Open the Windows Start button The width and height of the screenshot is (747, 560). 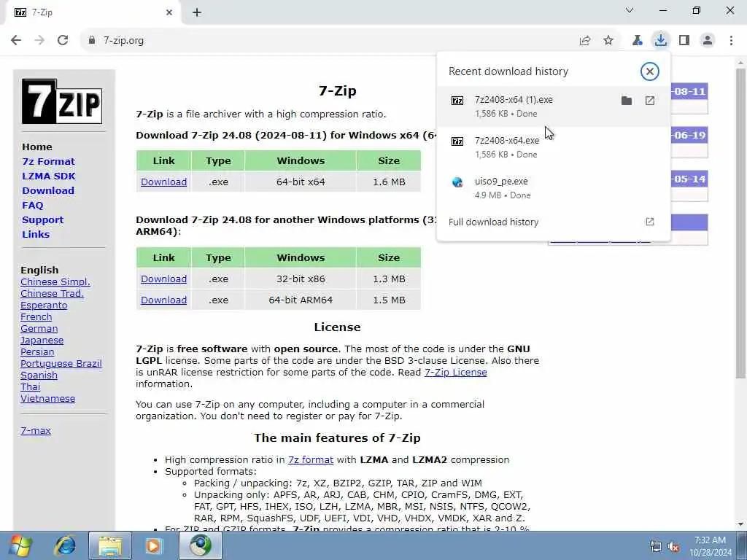20,545
